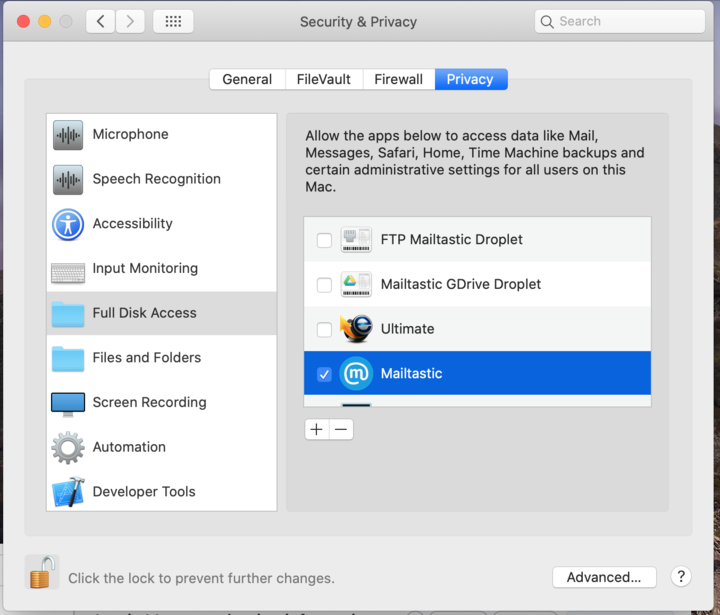Viewport: 720px width, 615px height.
Task: Select the Ultimate app name
Action: [x=407, y=329]
